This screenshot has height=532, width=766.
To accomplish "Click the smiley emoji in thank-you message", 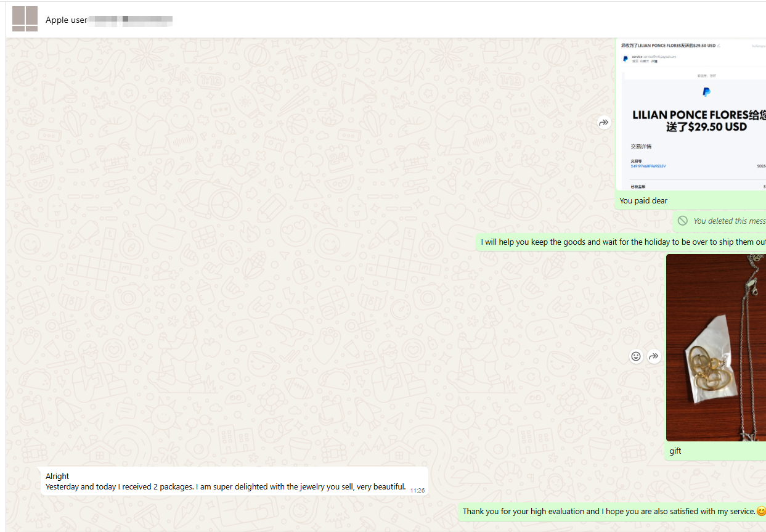I will [761, 511].
